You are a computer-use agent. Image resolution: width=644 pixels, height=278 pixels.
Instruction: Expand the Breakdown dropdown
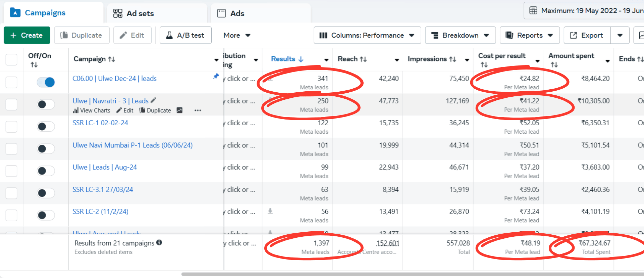pyautogui.click(x=460, y=35)
